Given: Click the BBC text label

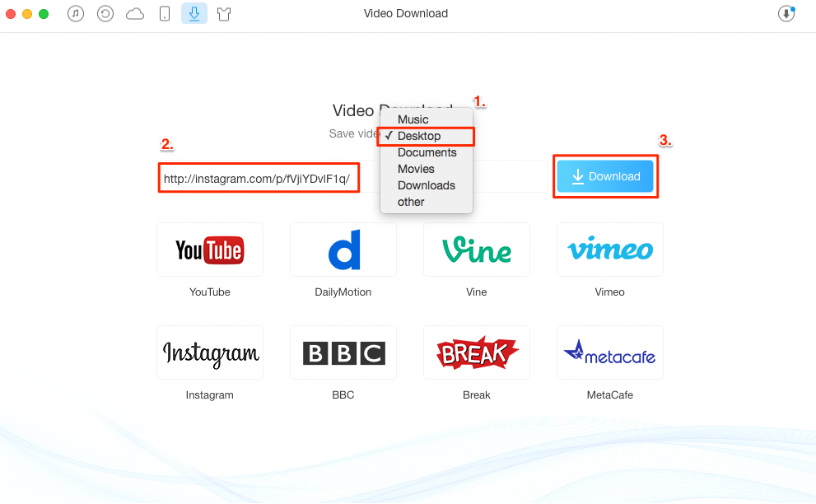Looking at the screenshot, I should pyautogui.click(x=343, y=395).
